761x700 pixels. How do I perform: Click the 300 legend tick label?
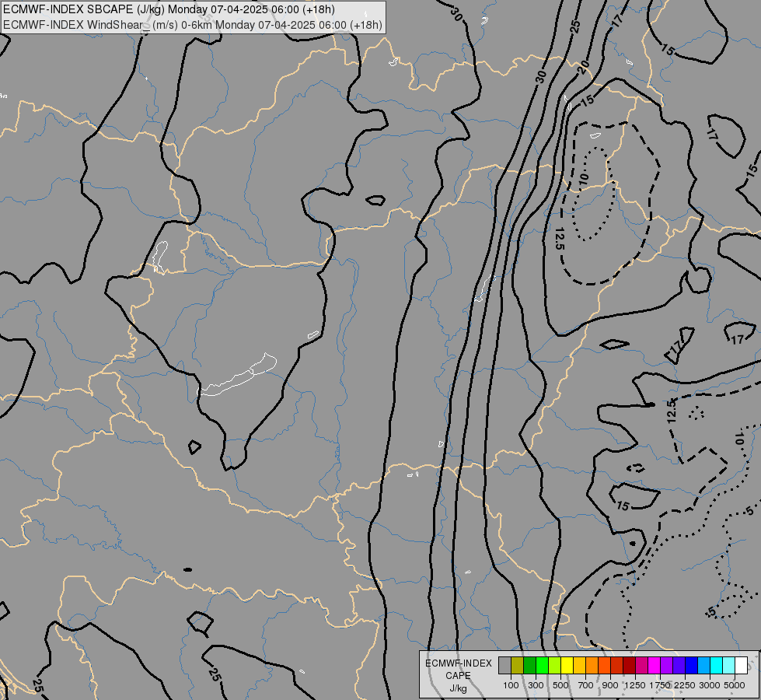pyautogui.click(x=536, y=685)
